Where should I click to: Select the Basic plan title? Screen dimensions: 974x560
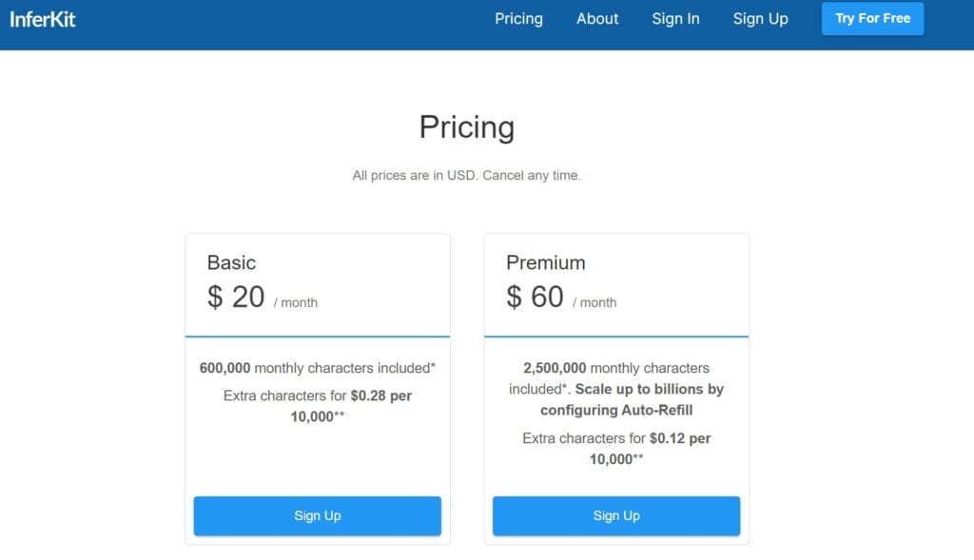(x=231, y=262)
